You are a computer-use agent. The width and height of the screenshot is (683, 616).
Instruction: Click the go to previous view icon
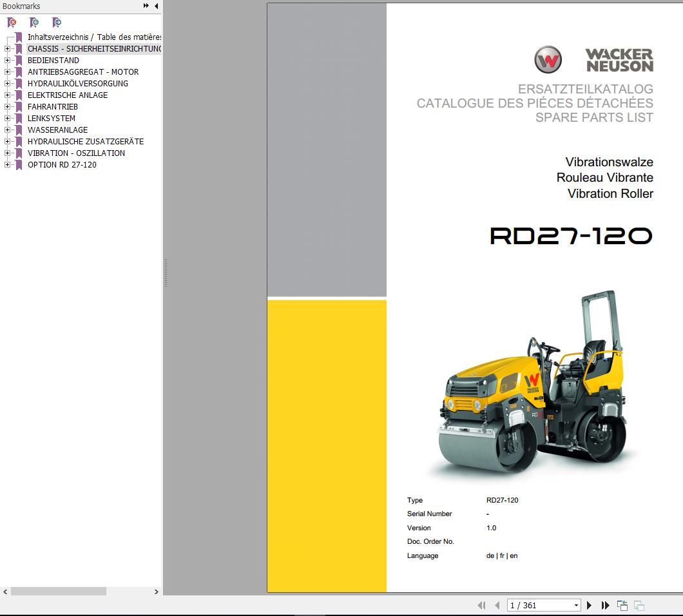click(x=622, y=605)
